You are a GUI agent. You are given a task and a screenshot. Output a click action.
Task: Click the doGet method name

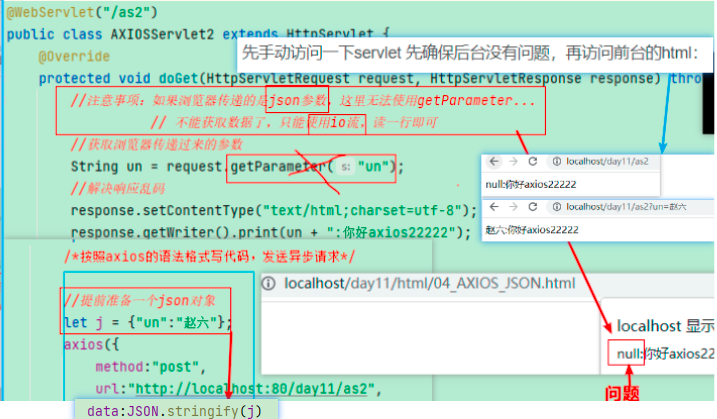click(x=178, y=79)
